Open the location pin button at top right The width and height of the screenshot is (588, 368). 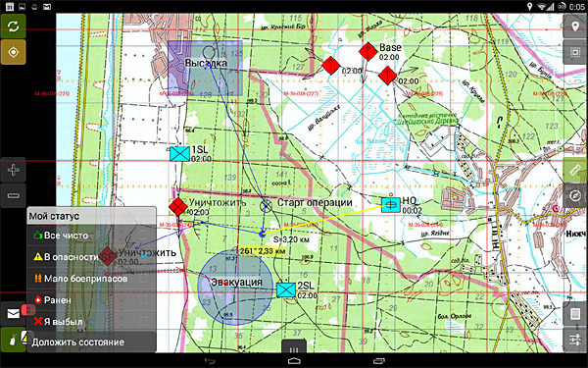pos(575,26)
